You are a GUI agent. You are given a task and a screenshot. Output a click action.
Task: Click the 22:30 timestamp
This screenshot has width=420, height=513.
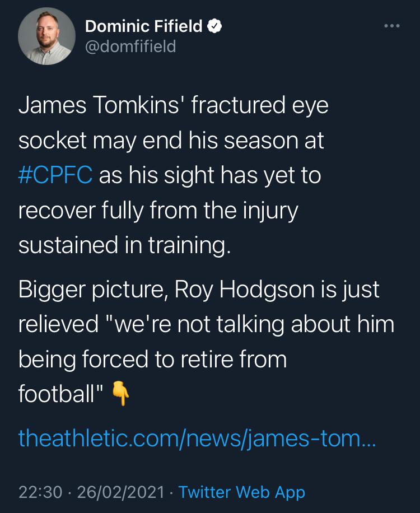tap(40, 492)
